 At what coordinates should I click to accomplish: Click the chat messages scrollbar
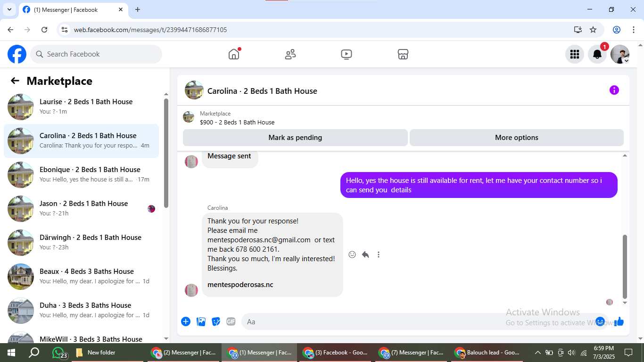point(625,266)
